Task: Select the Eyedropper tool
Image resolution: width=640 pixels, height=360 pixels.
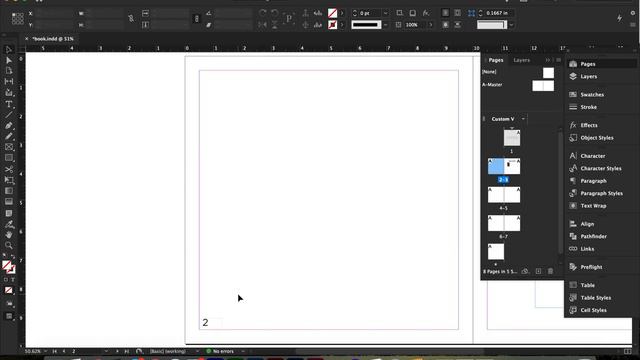Action: [x=9, y=224]
